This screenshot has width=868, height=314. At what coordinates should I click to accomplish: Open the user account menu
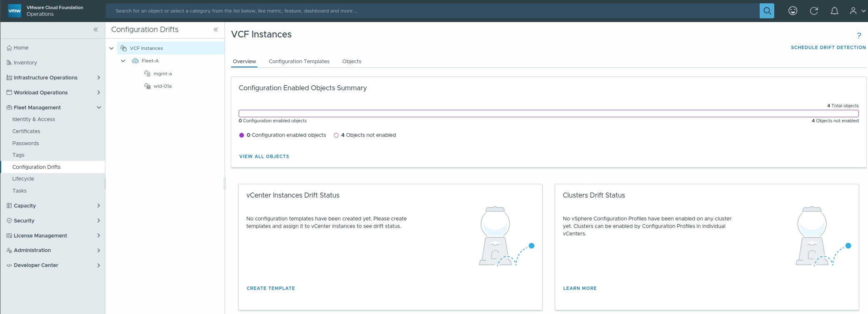click(x=856, y=11)
